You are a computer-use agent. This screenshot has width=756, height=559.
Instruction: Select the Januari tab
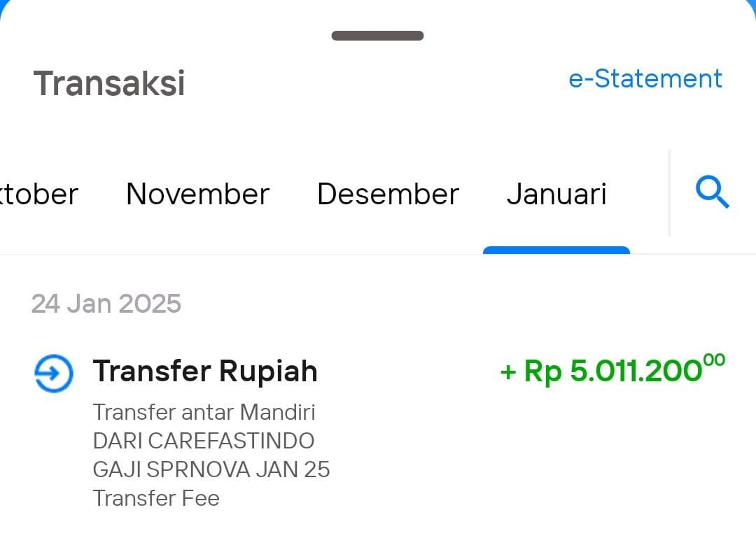(556, 194)
